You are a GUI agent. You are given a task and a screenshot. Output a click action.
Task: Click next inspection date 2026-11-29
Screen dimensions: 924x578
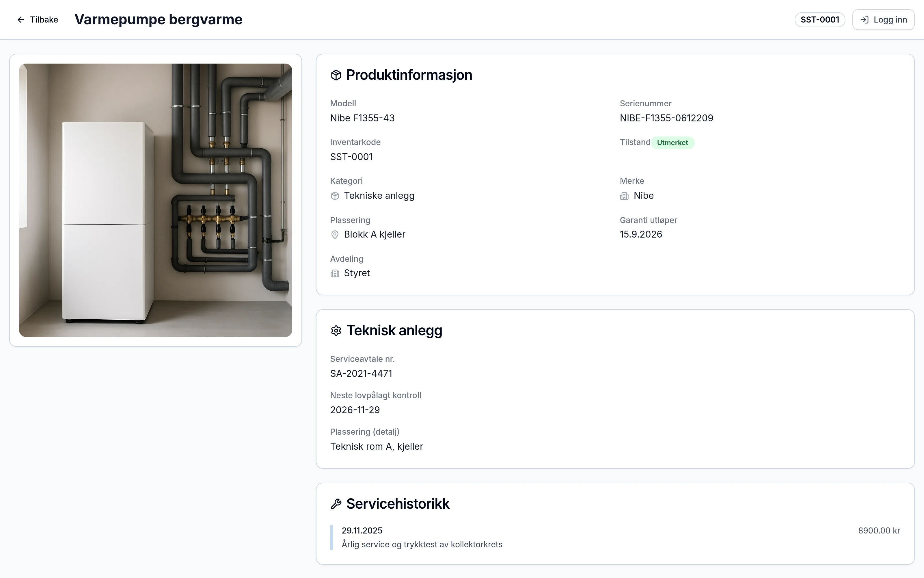[x=355, y=410]
